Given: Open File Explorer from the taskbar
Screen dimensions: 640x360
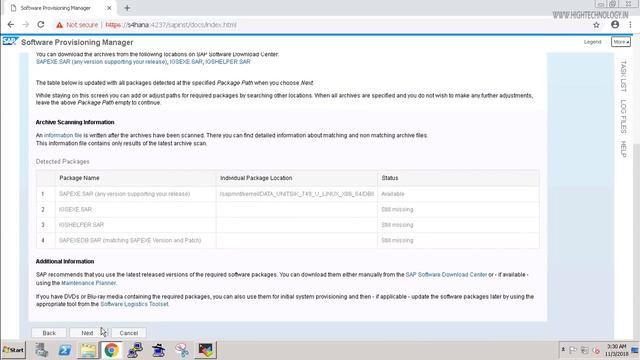Looking at the screenshot, I should [x=88, y=350].
